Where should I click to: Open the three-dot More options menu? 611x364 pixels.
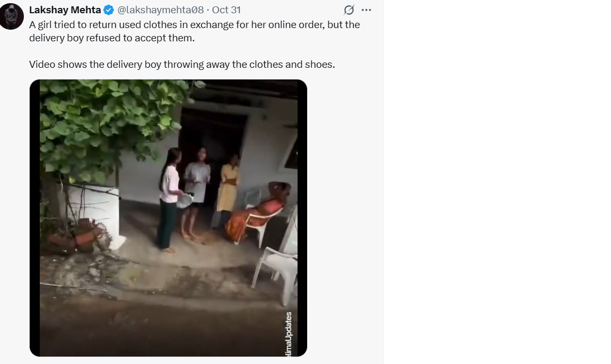[x=366, y=10]
